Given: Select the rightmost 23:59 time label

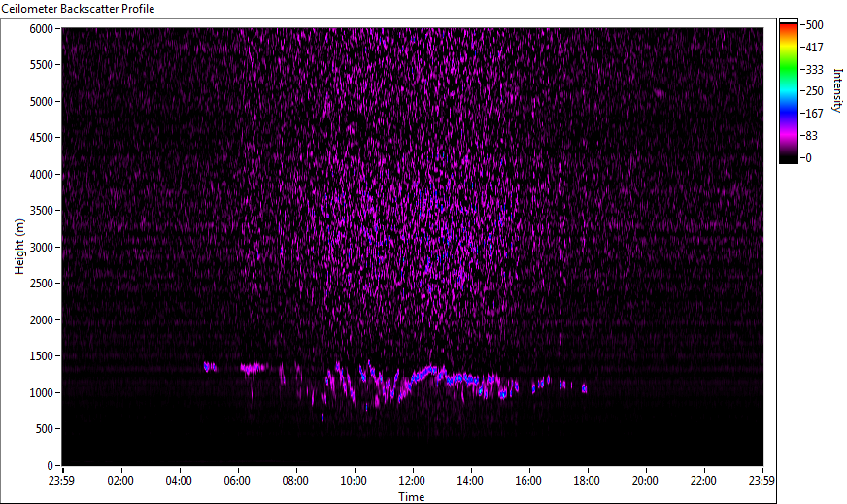Looking at the screenshot, I should point(762,480).
